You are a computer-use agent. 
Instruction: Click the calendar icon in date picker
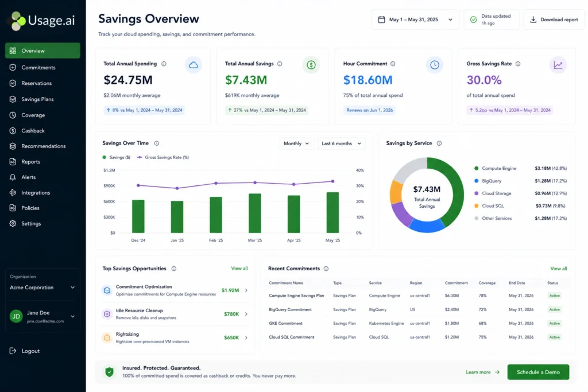381,20
